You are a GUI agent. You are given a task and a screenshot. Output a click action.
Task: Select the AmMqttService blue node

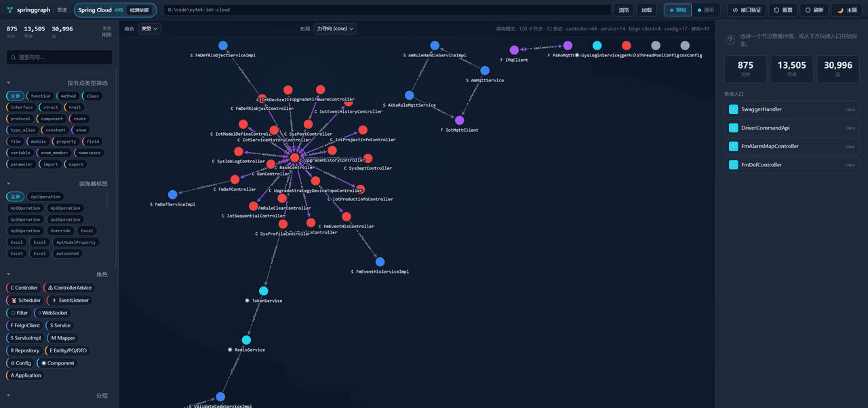point(485,71)
